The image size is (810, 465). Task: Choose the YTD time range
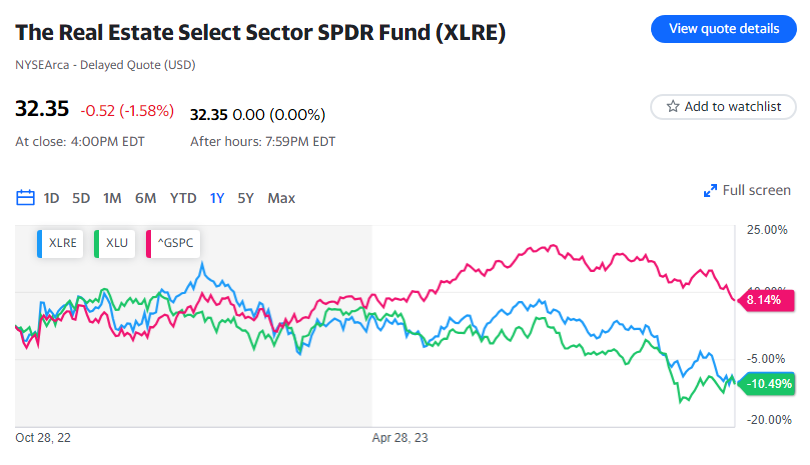coord(183,198)
